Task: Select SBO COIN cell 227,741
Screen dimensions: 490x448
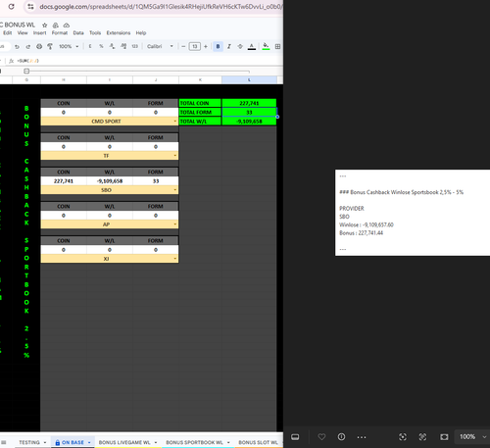Action: (x=64, y=181)
